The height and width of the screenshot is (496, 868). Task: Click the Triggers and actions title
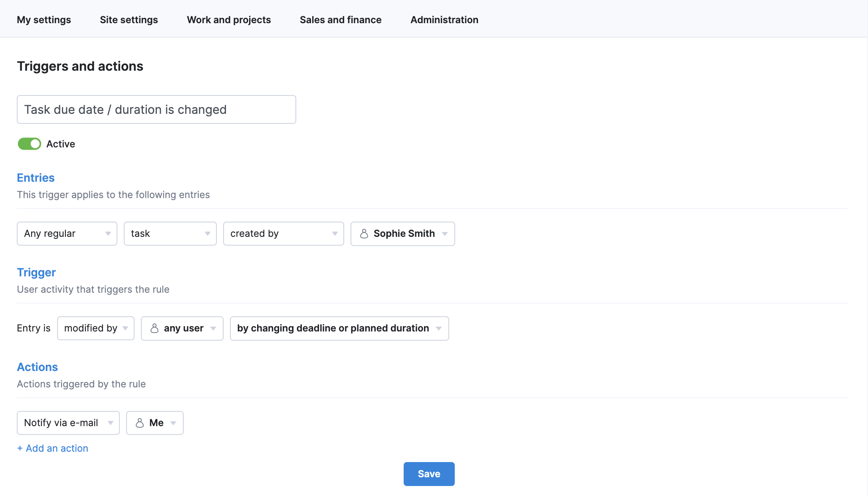(x=80, y=66)
